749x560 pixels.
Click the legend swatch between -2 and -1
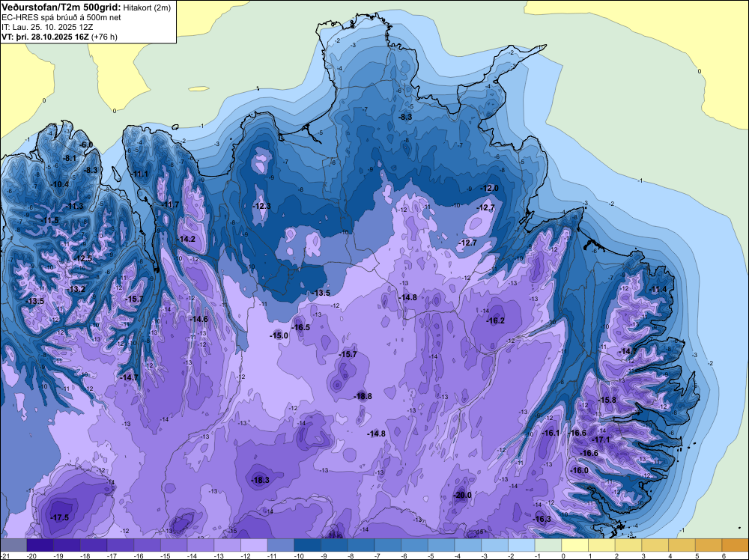pyautogui.click(x=521, y=545)
